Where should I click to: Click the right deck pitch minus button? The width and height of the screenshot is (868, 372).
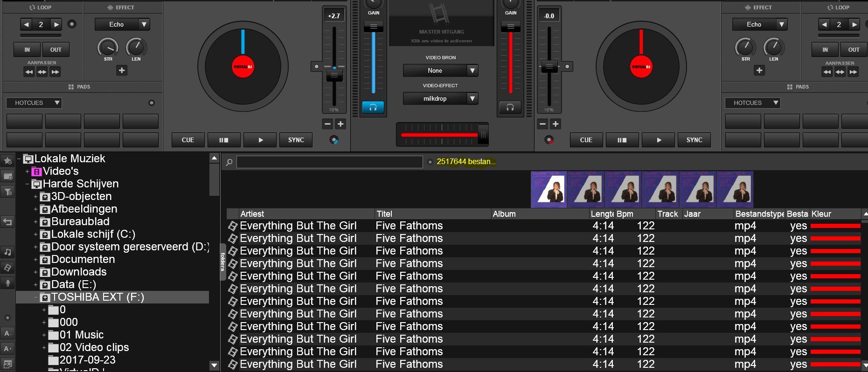coord(542,124)
